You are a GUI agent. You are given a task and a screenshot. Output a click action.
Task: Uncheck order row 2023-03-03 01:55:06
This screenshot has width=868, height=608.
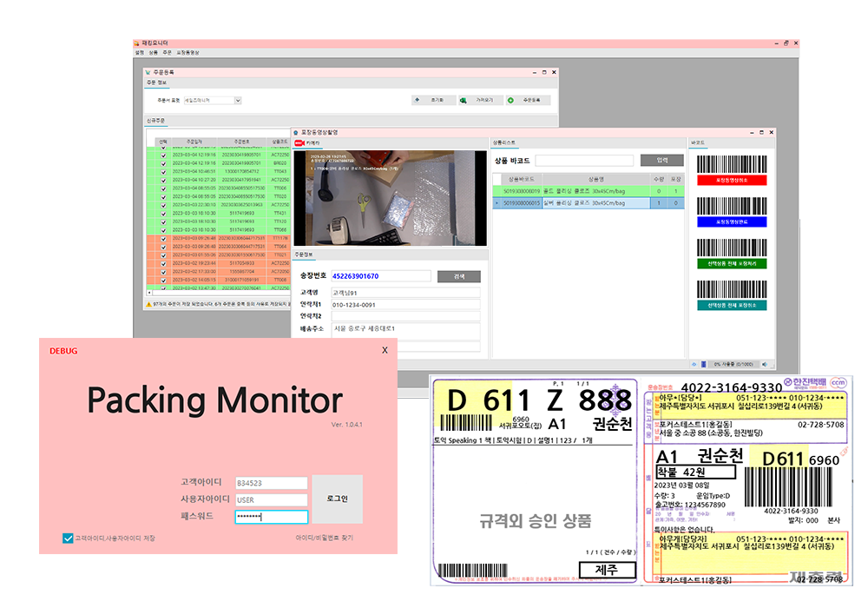(x=163, y=255)
